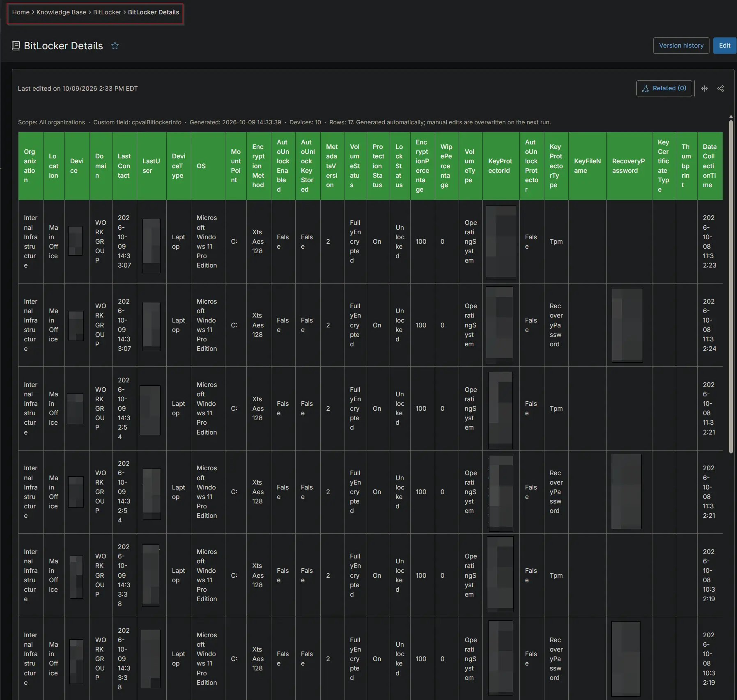Open Version history

[x=681, y=46]
